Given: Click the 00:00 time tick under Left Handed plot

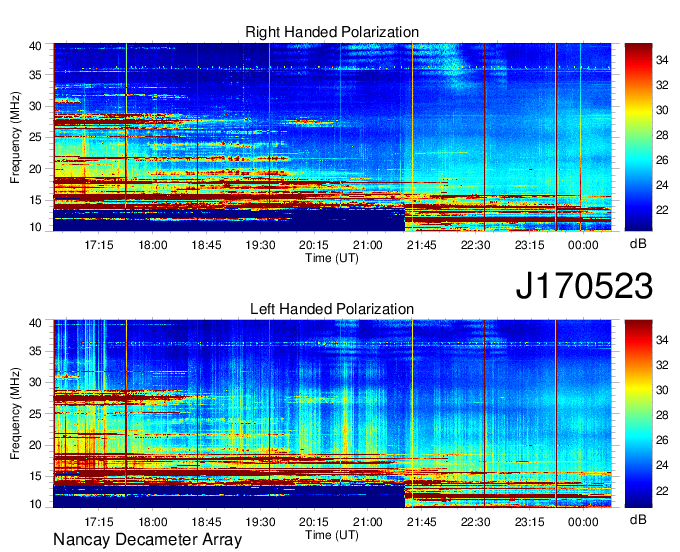Looking at the screenshot, I should [x=583, y=522].
